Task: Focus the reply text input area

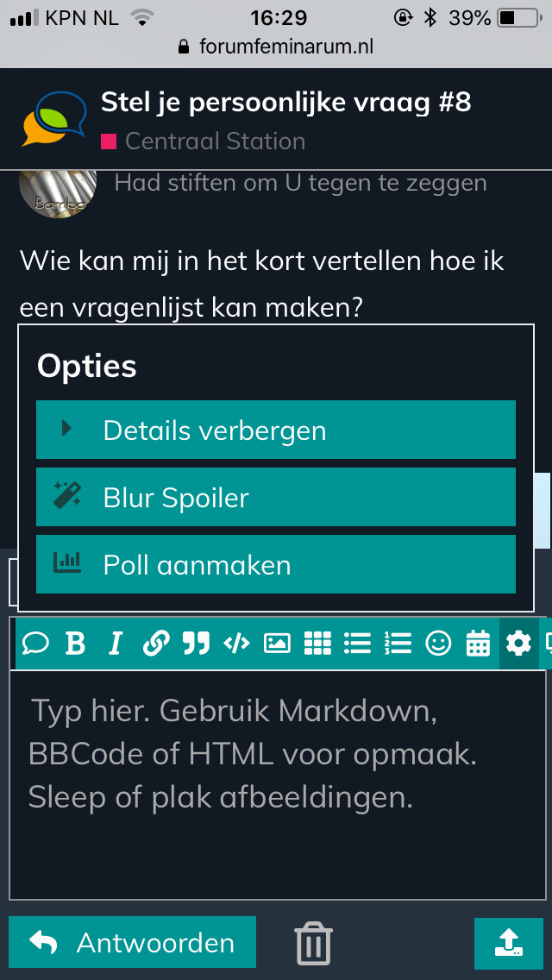Action: coord(276,776)
